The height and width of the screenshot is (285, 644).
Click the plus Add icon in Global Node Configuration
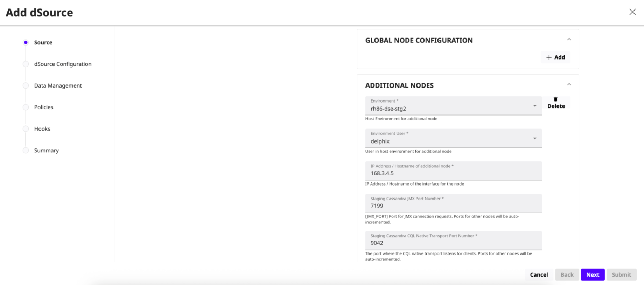[x=549, y=57]
